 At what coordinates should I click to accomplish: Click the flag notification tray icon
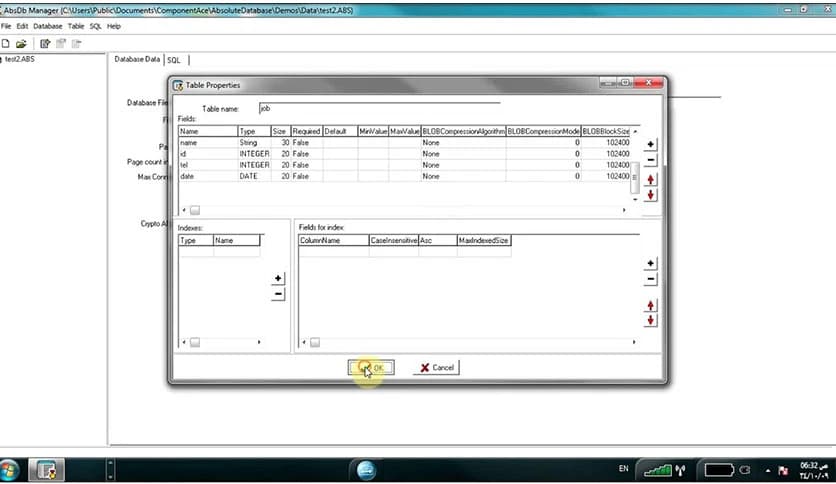tap(783, 471)
